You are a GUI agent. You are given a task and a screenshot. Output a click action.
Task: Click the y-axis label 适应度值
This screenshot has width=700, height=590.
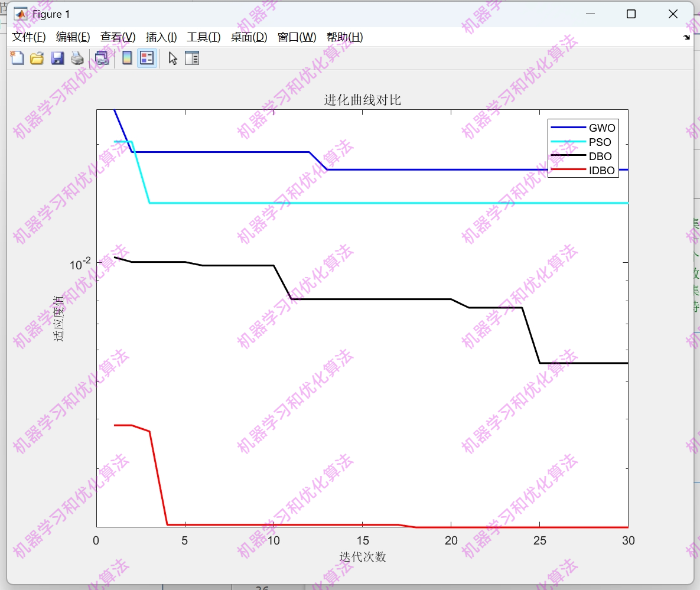tap(58, 318)
